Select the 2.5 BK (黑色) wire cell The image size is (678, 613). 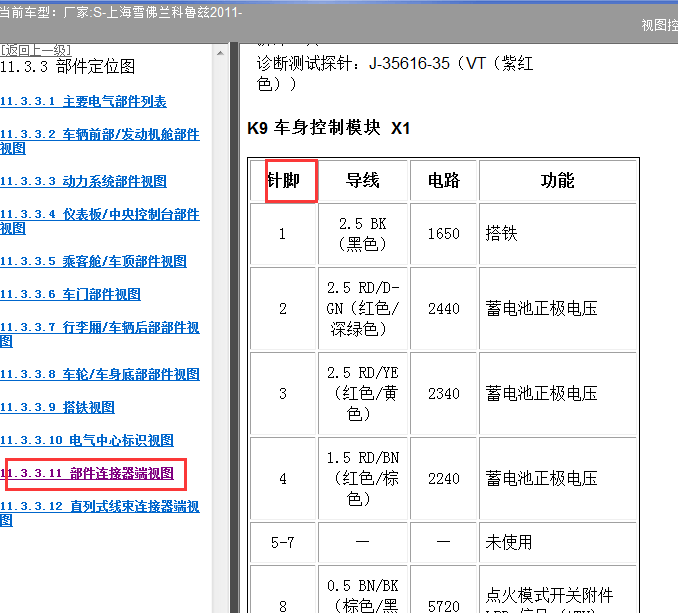tap(363, 234)
